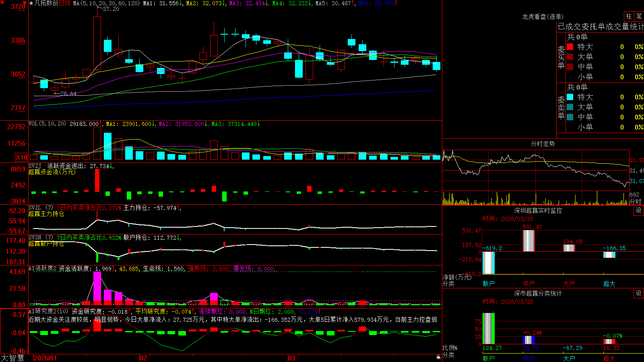Click the 大户 bar showing 194.08
This screenshot has height=362, width=644.
click(x=569, y=248)
